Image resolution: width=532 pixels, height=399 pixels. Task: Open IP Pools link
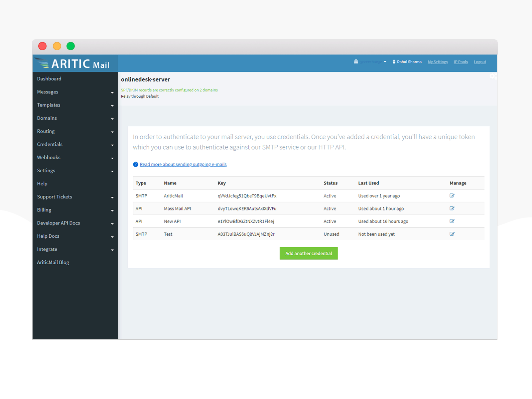point(461,62)
